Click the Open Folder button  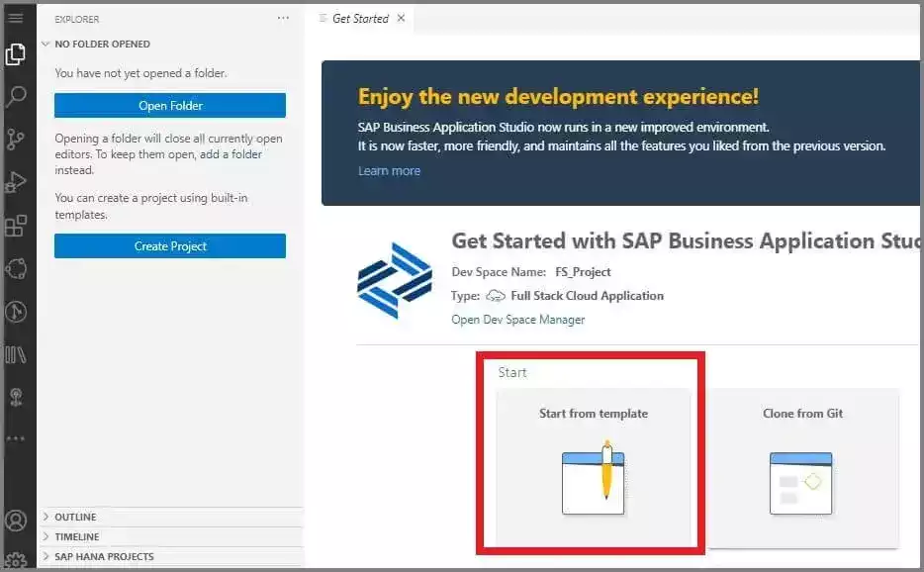click(x=170, y=106)
